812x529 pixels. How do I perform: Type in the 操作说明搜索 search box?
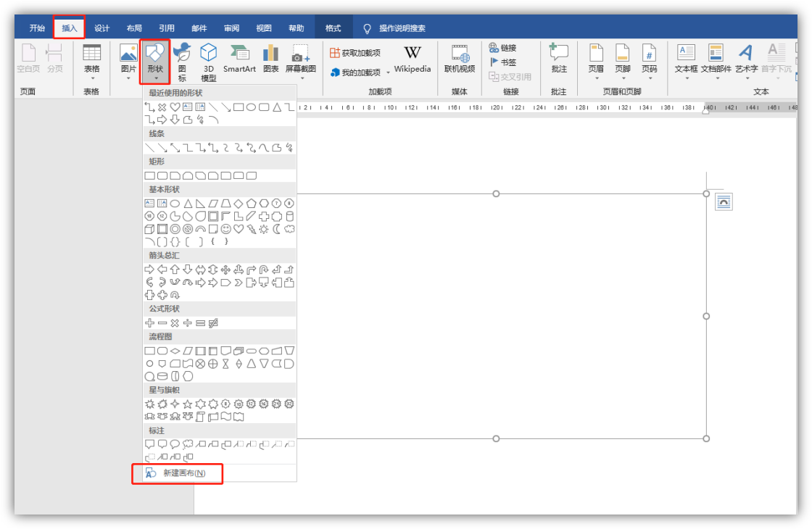coord(402,28)
